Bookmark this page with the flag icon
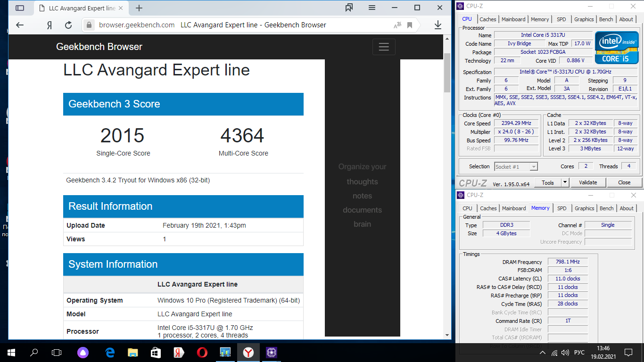Image resolution: width=644 pixels, height=362 pixels. tap(410, 25)
